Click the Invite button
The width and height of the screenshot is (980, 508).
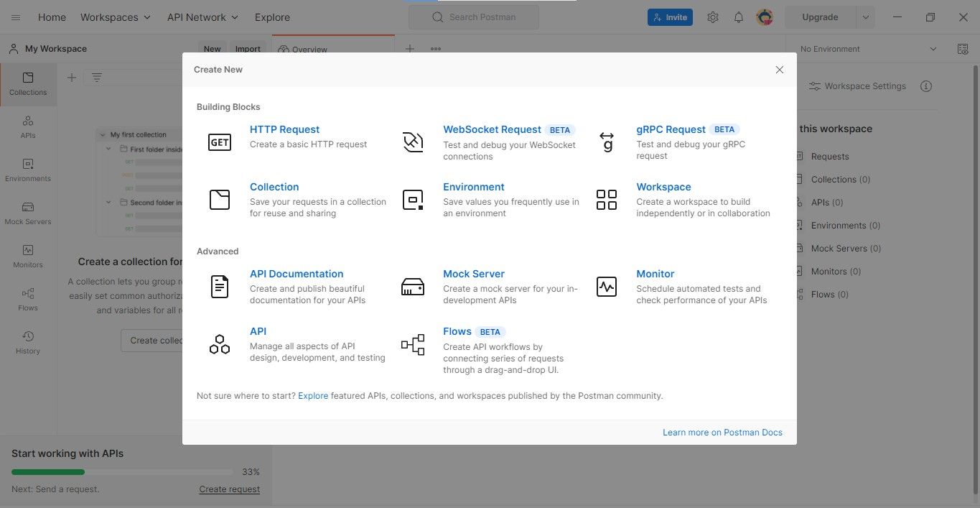pyautogui.click(x=670, y=17)
